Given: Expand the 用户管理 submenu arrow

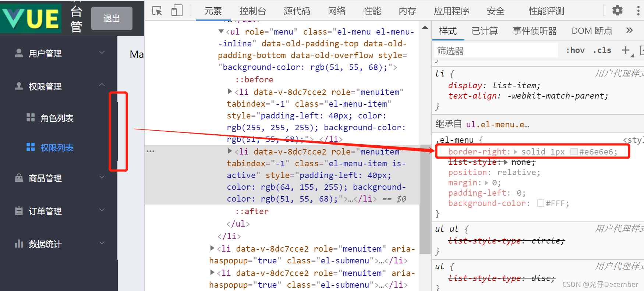Looking at the screenshot, I should [102, 53].
